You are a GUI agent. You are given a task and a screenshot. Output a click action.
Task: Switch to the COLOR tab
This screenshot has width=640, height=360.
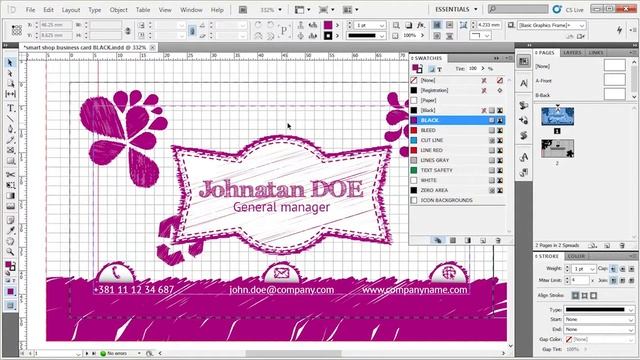[576, 256]
